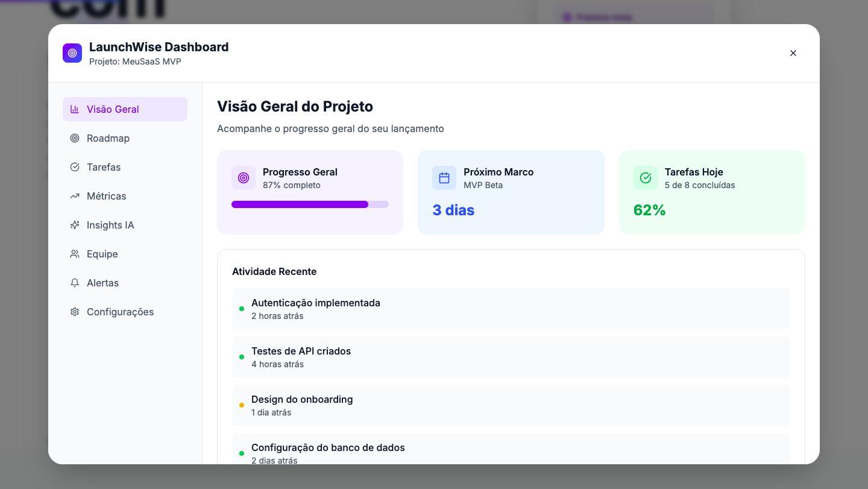Click the Design do onboarding row

511,405
